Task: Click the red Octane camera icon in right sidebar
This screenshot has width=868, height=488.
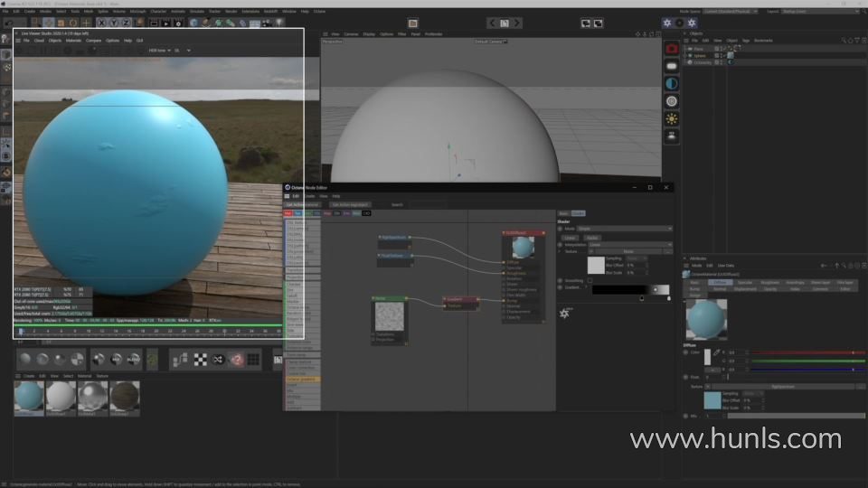Action: [x=672, y=49]
